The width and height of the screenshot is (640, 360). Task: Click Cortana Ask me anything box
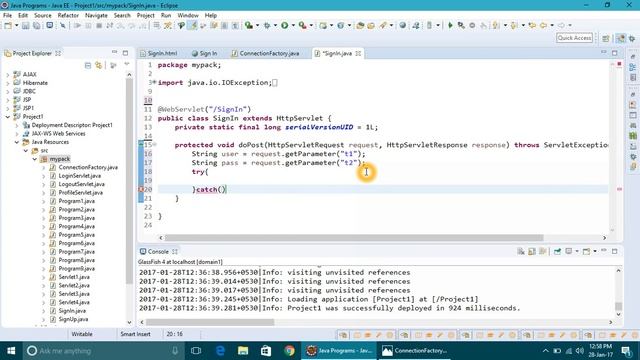tap(101, 351)
